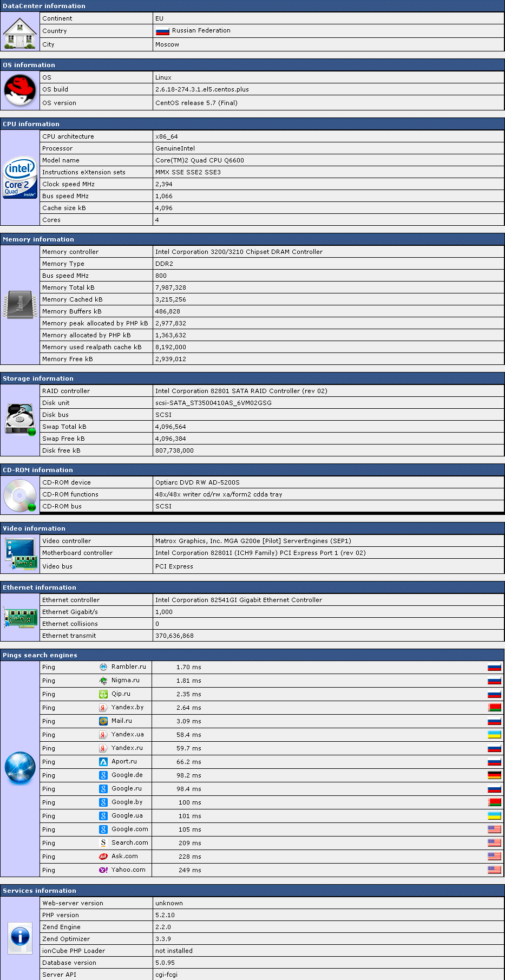Click the memory chip icon
The height and width of the screenshot is (980, 505).
pyautogui.click(x=20, y=305)
